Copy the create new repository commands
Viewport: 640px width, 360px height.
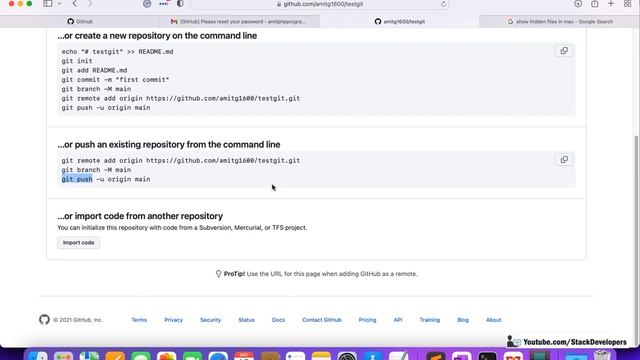pyautogui.click(x=564, y=51)
